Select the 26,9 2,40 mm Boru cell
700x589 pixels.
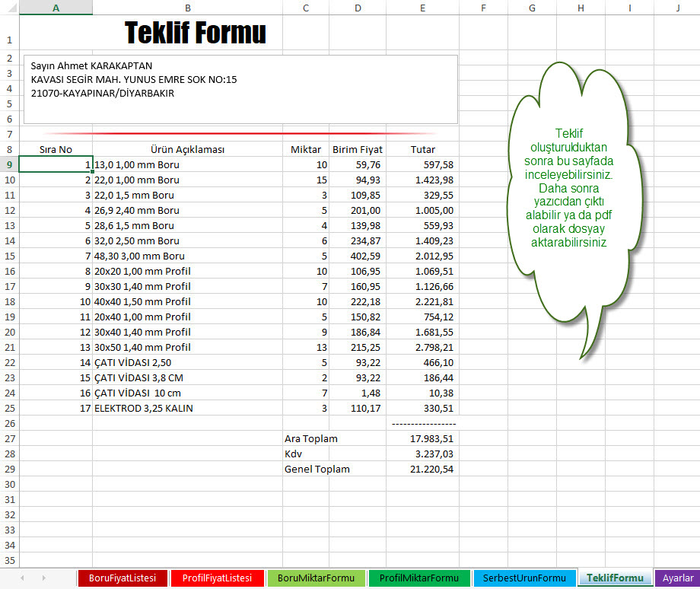pos(187,210)
